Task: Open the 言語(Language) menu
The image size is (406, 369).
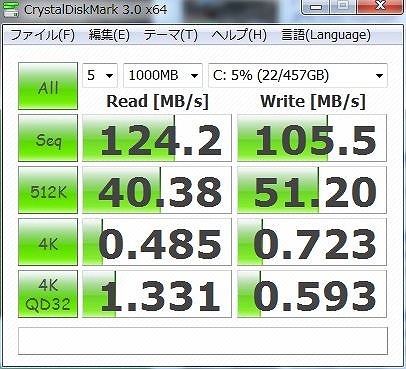Action: (x=326, y=35)
